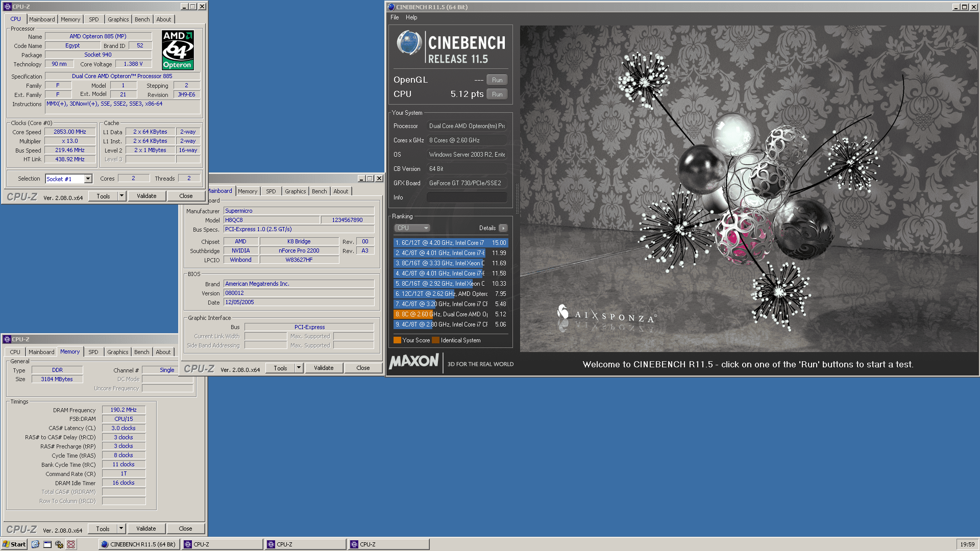Click Close in the top CPU-Z window
980x551 pixels.
click(186, 196)
